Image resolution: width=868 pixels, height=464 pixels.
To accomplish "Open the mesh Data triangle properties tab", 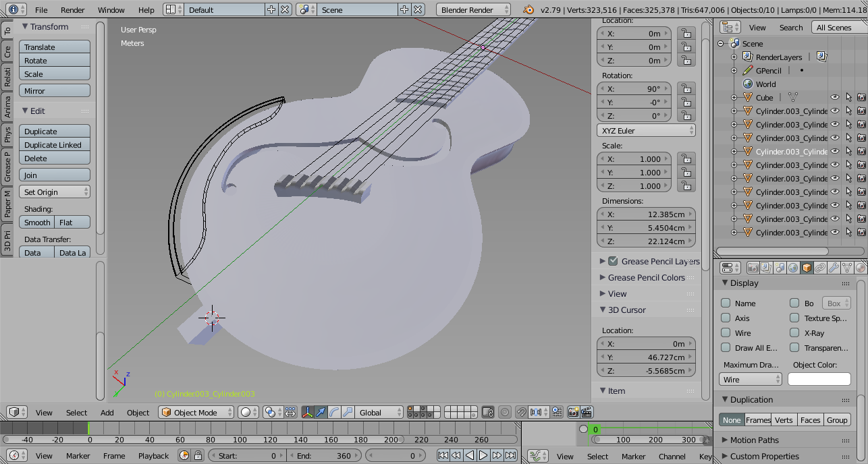I will pyautogui.click(x=847, y=268).
